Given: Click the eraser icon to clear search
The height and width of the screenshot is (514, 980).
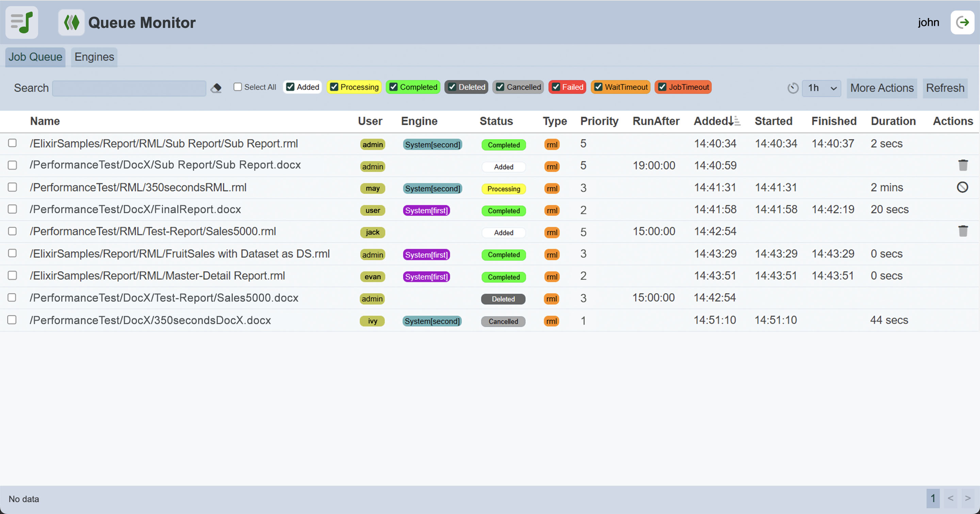Looking at the screenshot, I should [x=216, y=88].
